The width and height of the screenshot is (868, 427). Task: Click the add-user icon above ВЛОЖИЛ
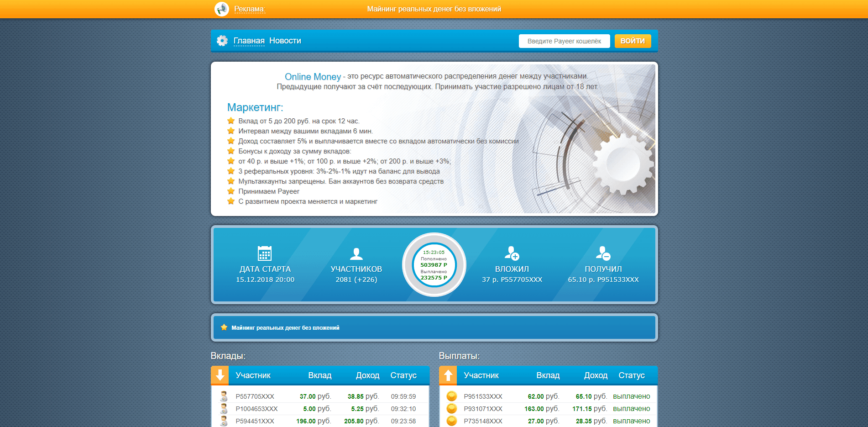tap(512, 254)
